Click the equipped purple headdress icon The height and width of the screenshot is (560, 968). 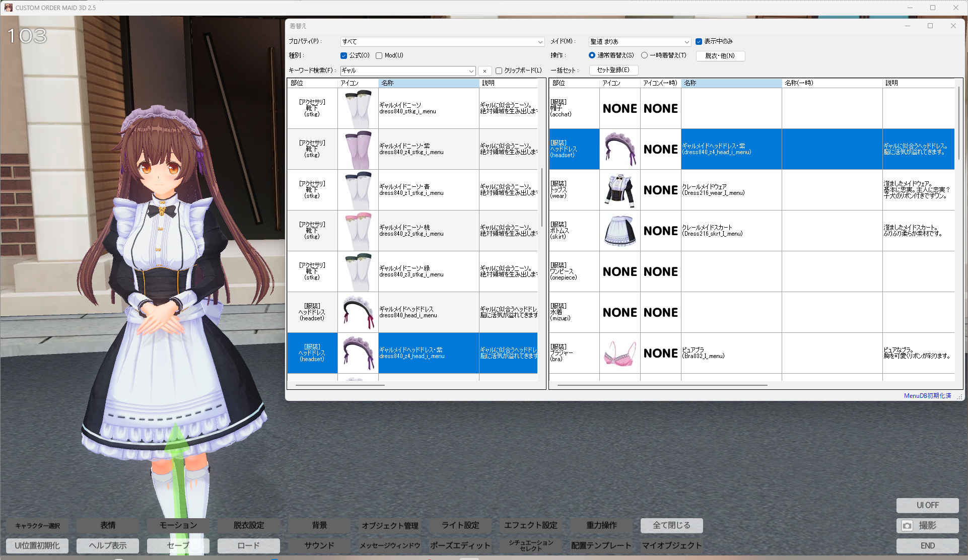point(619,149)
